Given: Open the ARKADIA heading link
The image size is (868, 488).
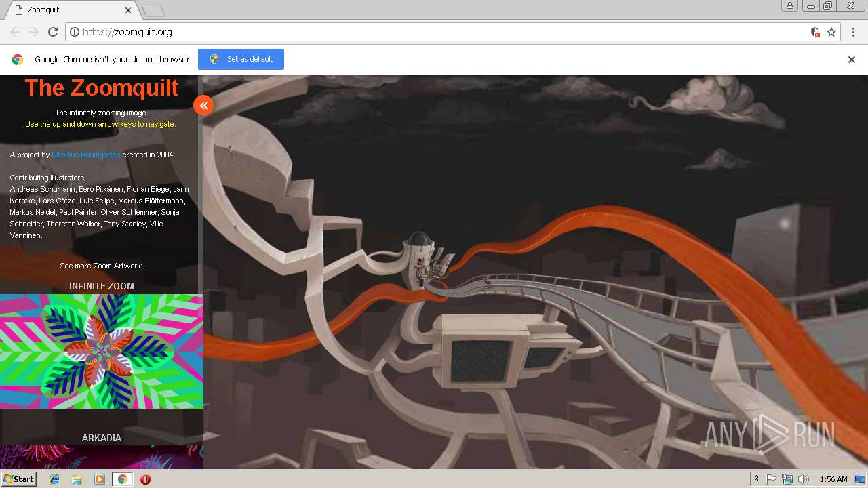Looking at the screenshot, I should [x=102, y=438].
